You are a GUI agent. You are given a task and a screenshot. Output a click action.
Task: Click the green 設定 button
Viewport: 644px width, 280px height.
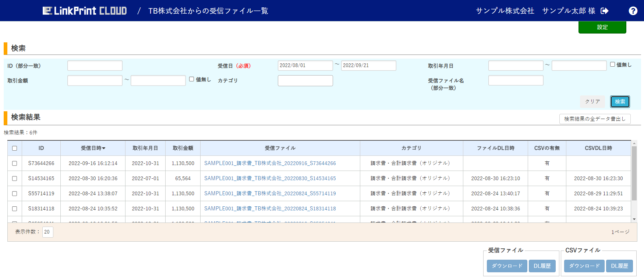point(602,27)
